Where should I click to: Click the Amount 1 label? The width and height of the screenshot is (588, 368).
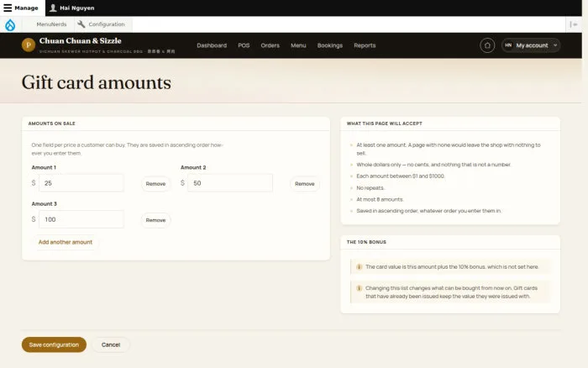coord(44,167)
